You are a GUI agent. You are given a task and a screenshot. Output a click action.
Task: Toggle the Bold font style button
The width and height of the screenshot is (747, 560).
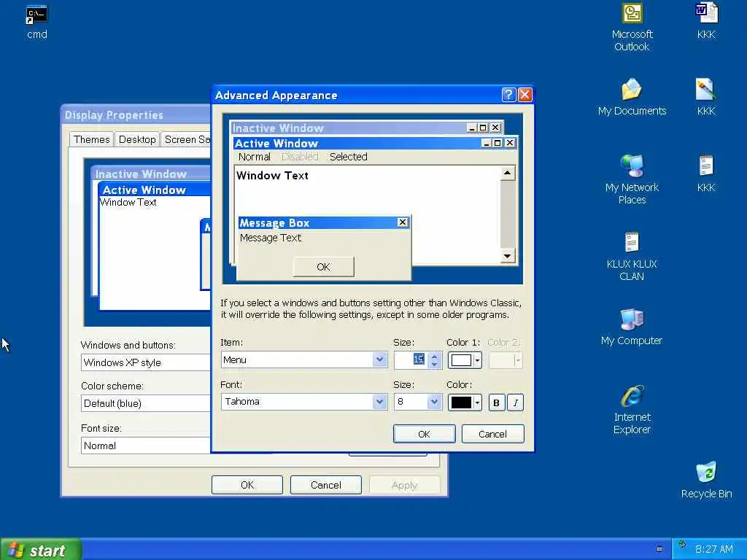(496, 402)
